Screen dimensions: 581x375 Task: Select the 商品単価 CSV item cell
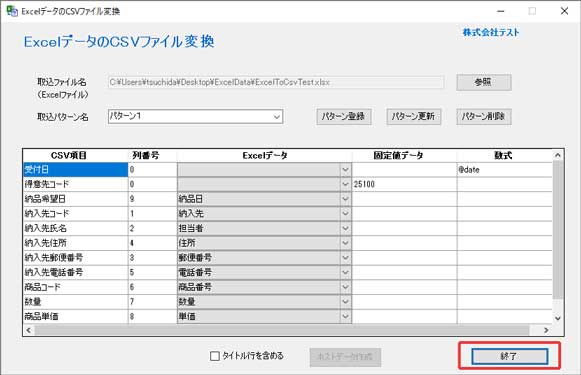point(76,316)
